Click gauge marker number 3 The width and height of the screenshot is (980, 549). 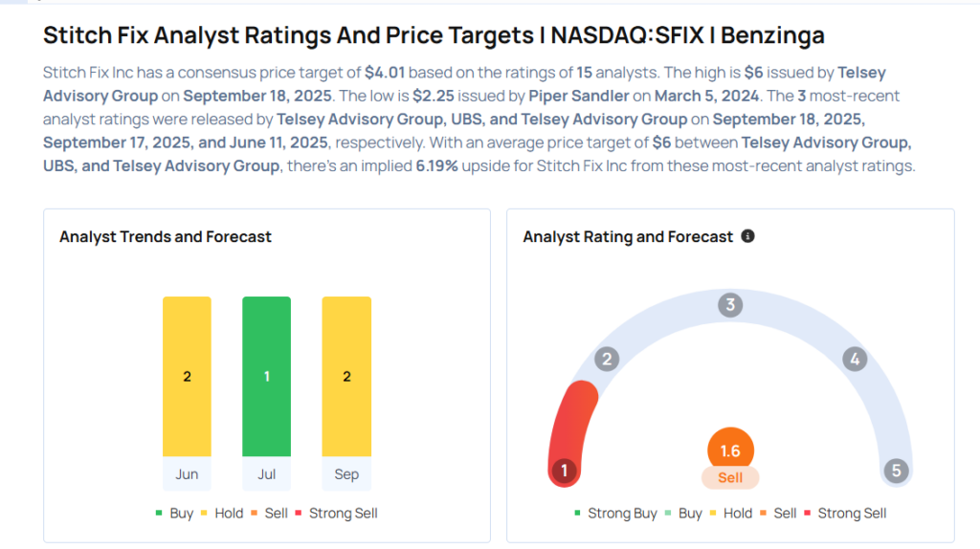pos(730,305)
